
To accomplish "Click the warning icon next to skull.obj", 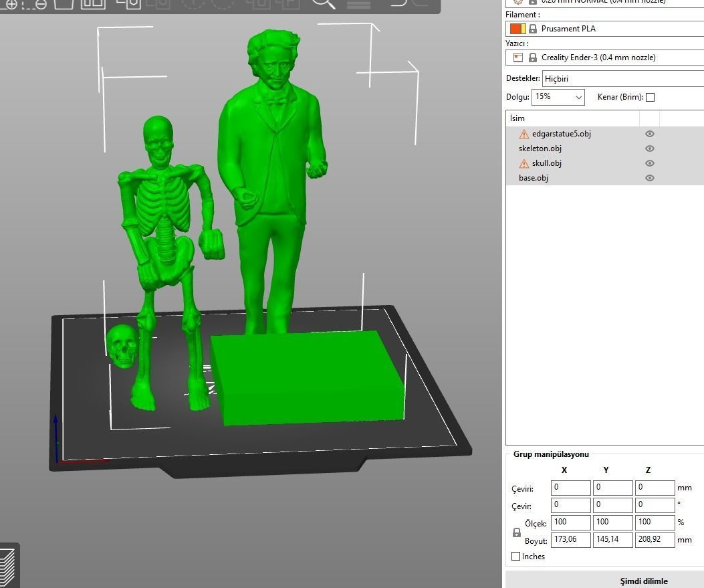I will coord(524,163).
